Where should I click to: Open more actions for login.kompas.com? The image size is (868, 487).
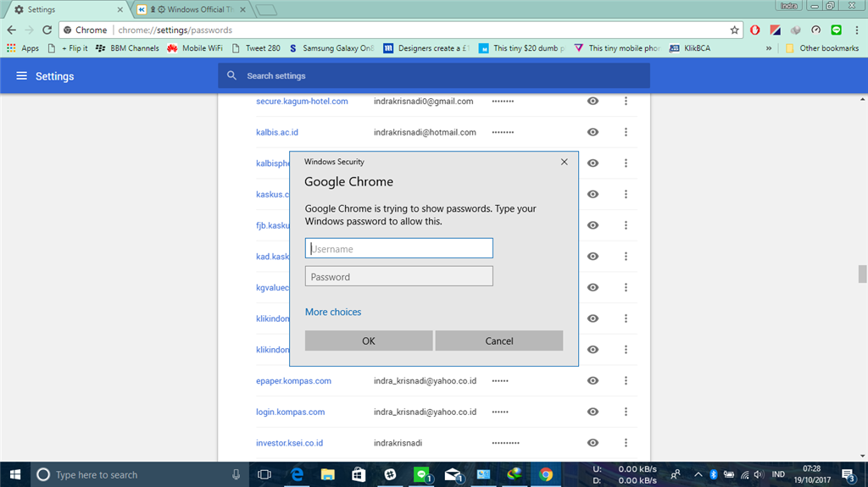click(x=626, y=411)
